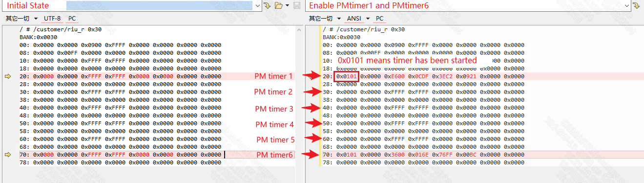Screen dimensions: 644x183
Task: Click the boxed 0x0101 value in row 20
Action: [x=347, y=76]
